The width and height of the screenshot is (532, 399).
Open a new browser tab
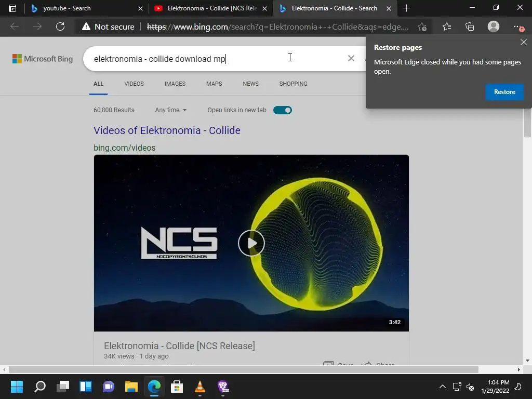tap(406, 8)
